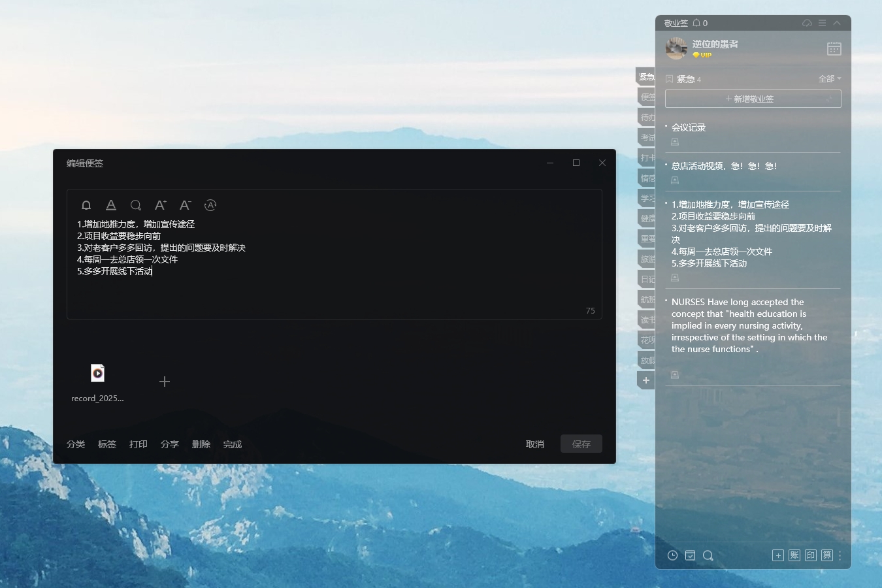Expand the 全部 filter dropdown
Viewport: 882px width, 588px height.
pos(830,79)
